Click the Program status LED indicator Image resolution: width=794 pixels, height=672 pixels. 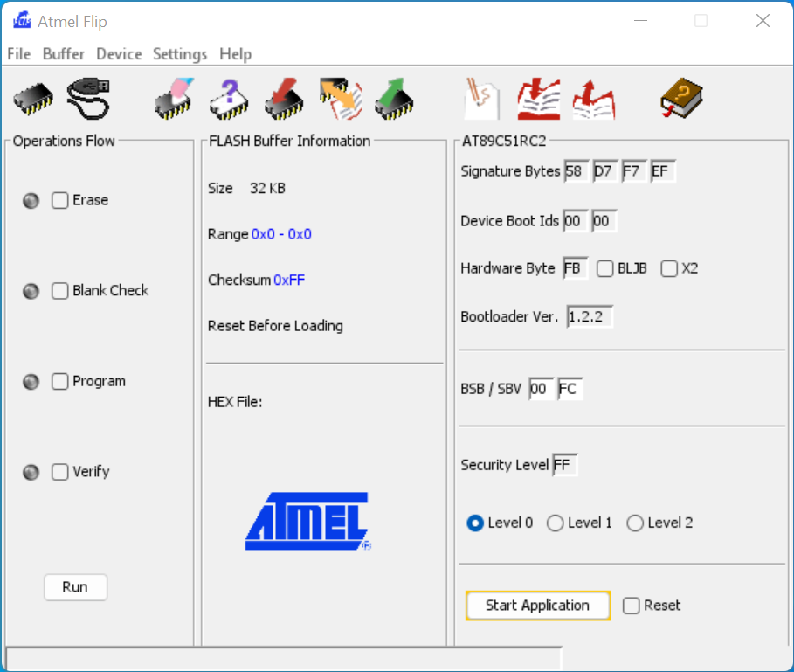click(31, 381)
